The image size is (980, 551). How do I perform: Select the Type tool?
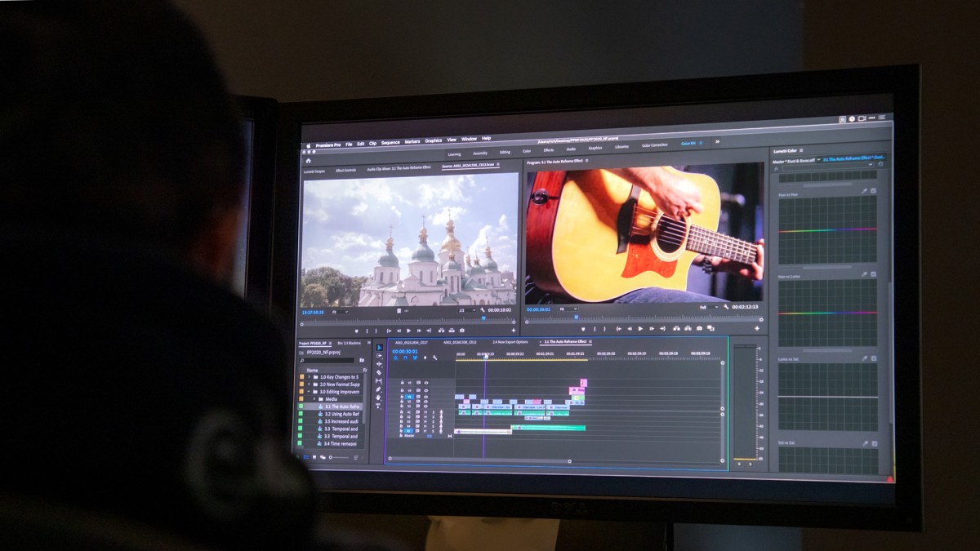[x=378, y=406]
